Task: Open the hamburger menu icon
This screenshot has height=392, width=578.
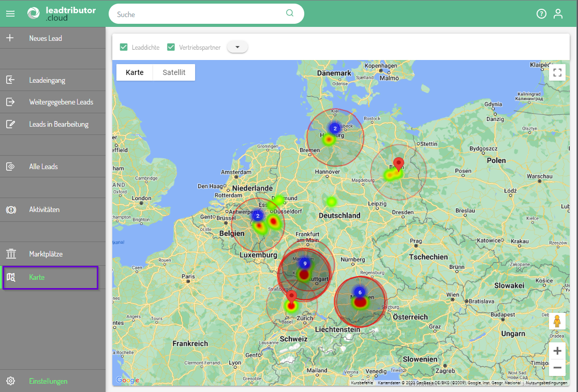Action: click(x=10, y=14)
